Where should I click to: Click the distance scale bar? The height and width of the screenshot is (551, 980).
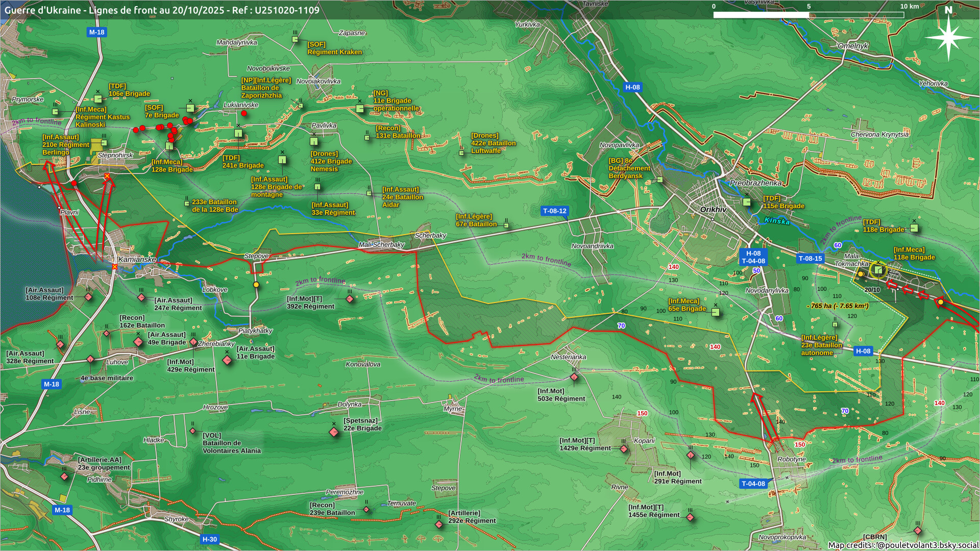click(808, 15)
